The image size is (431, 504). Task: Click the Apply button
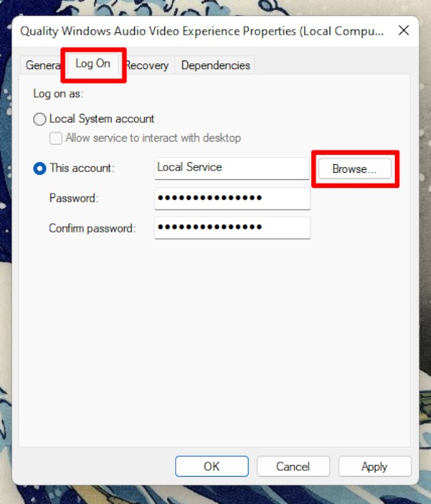[x=374, y=467]
